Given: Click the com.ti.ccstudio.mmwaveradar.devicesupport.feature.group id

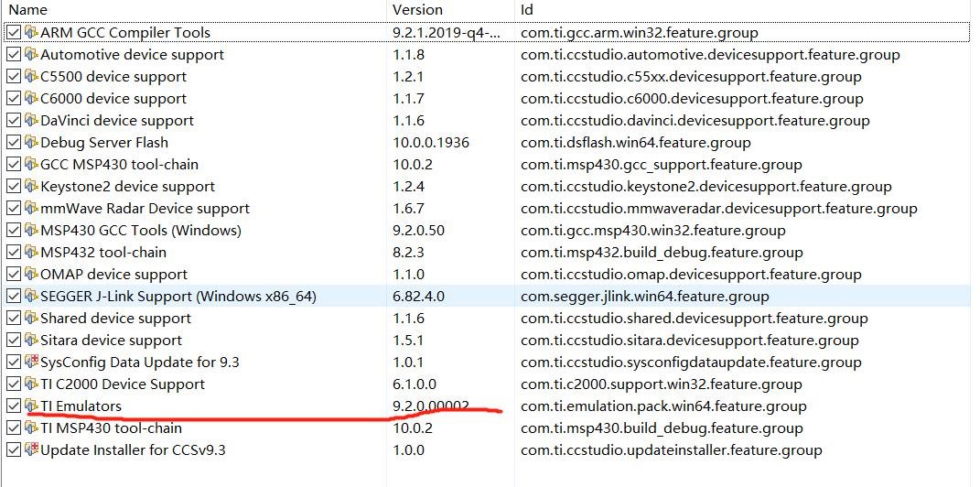Looking at the screenshot, I should coord(718,209).
